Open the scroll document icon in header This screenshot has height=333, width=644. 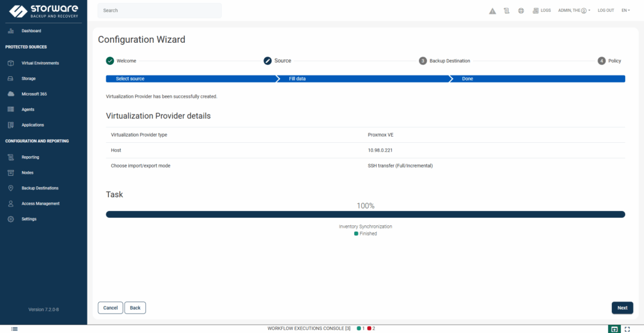506,11
